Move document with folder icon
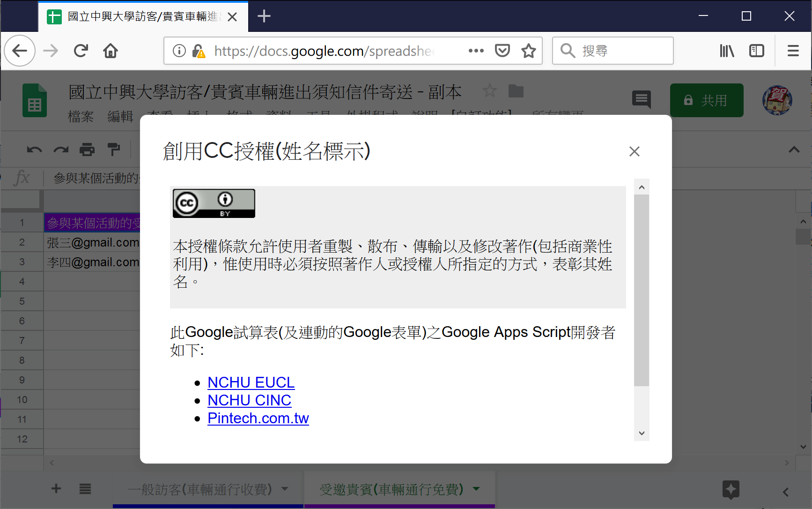This screenshot has height=509, width=812. 516,91
